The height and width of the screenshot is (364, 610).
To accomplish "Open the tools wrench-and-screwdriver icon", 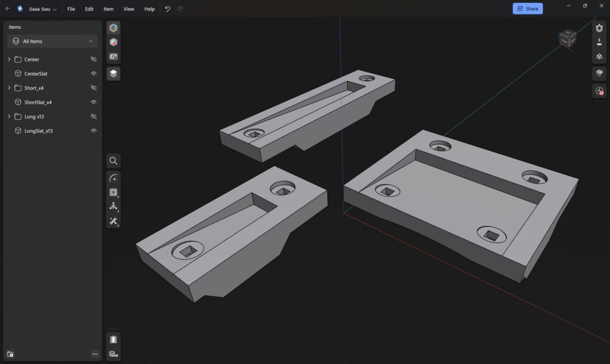I will pyautogui.click(x=113, y=221).
